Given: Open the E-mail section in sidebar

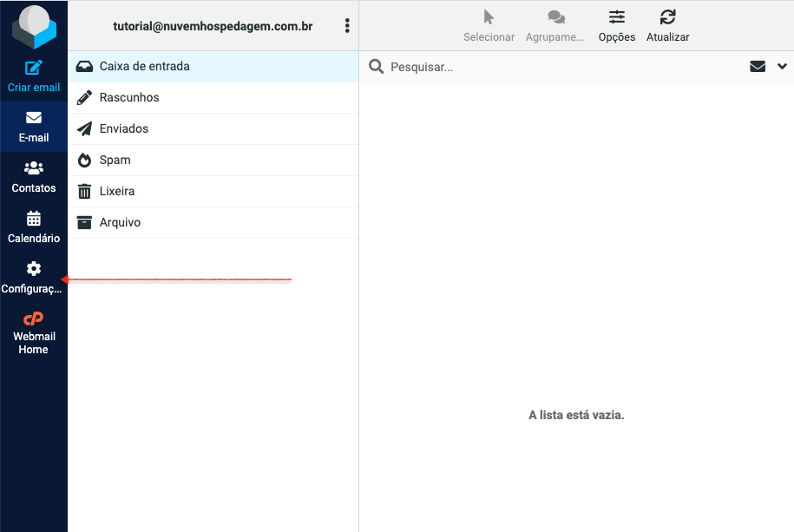Looking at the screenshot, I should click(x=34, y=127).
